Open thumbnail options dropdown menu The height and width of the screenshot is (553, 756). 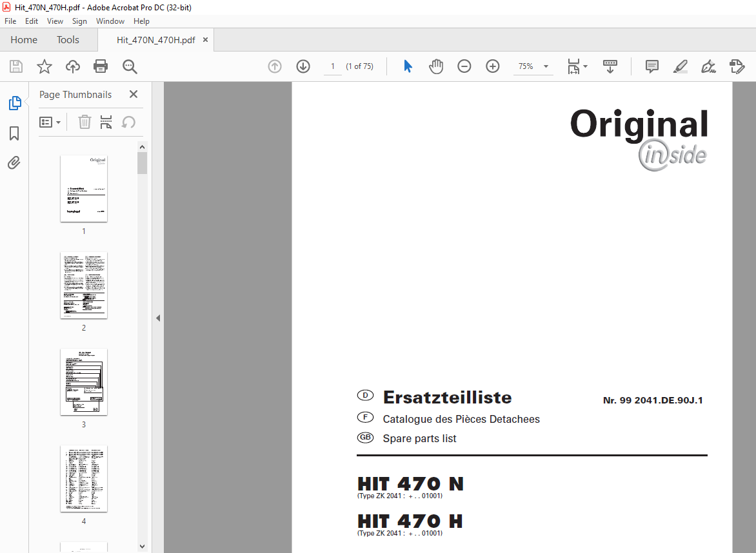pyautogui.click(x=50, y=122)
